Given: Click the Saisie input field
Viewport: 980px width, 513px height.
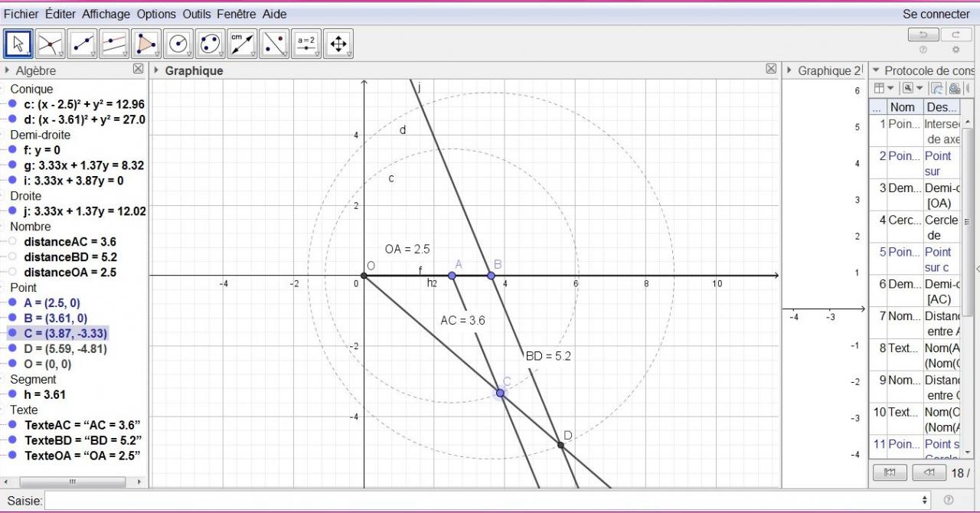Looking at the screenshot, I should coord(482,500).
